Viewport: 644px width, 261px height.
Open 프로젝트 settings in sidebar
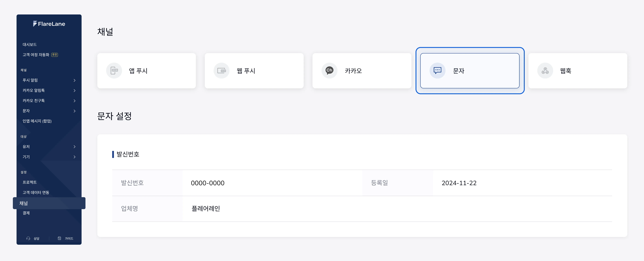30,182
